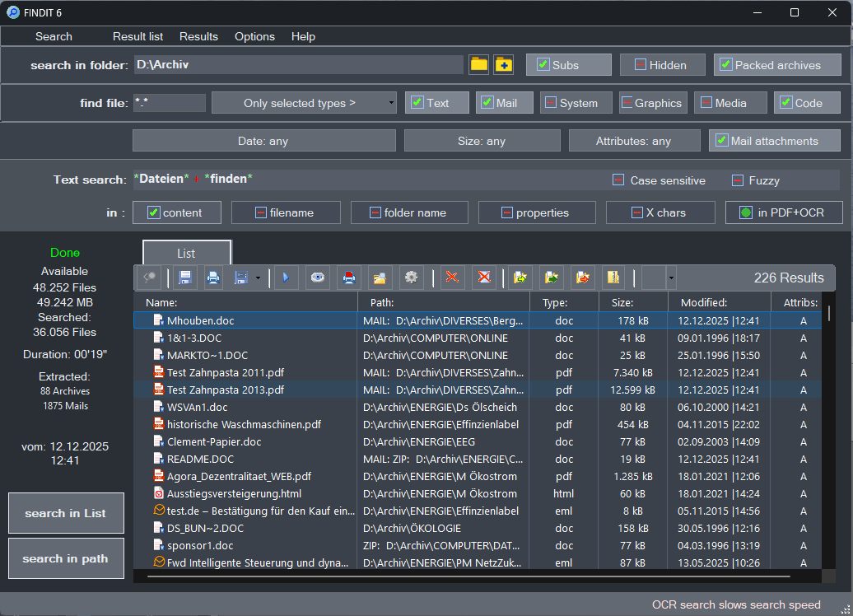
Task: Open the Only selected types dropdown
Action: [304, 103]
